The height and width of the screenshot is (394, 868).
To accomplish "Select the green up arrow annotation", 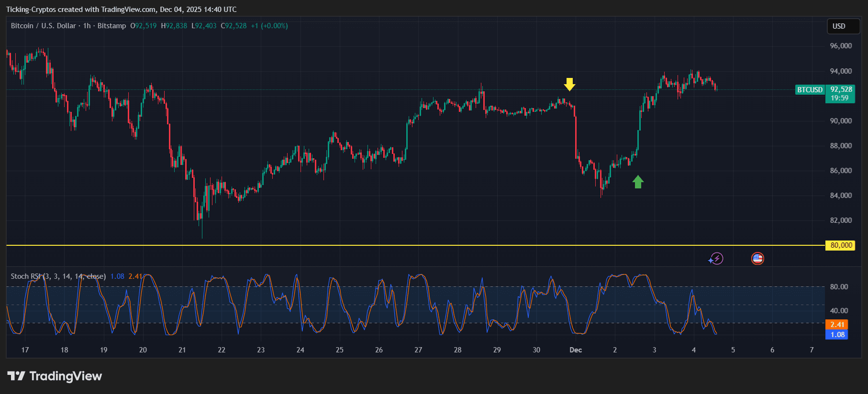I will 638,182.
